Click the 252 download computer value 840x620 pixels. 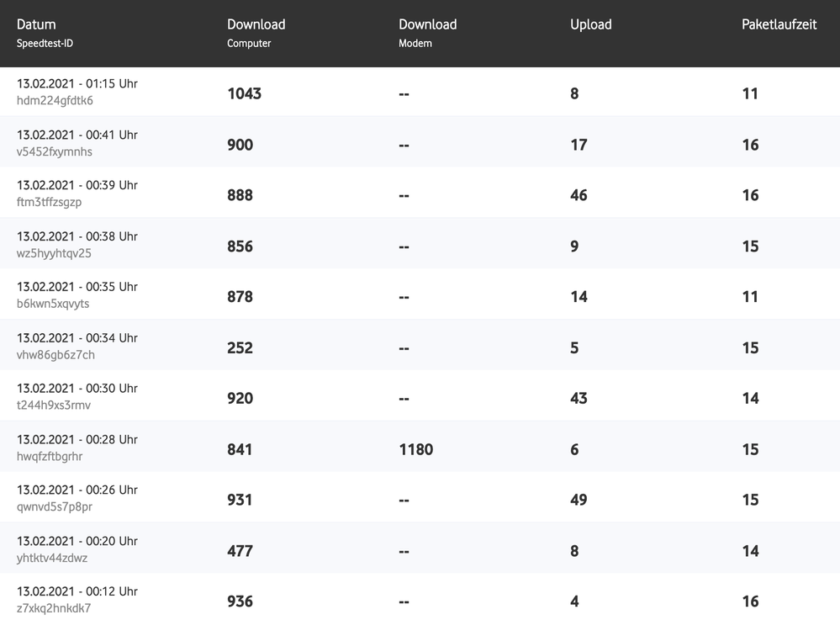coord(240,347)
